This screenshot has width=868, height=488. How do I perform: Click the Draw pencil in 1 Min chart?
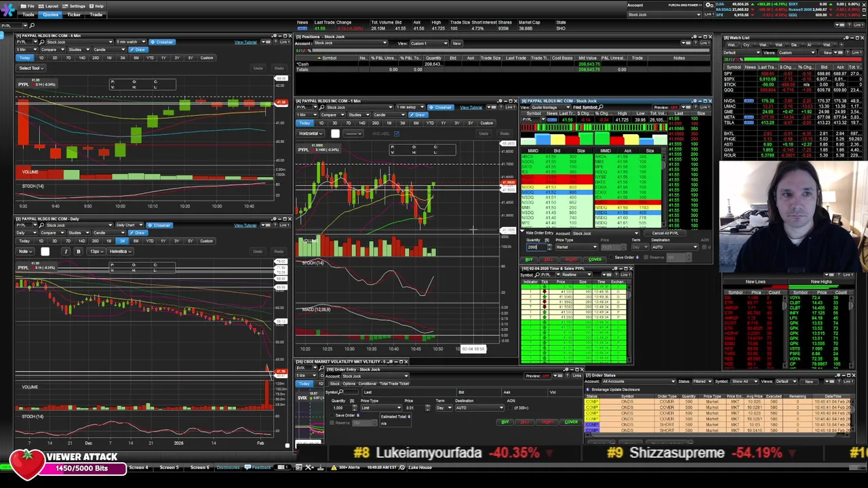[418, 115]
